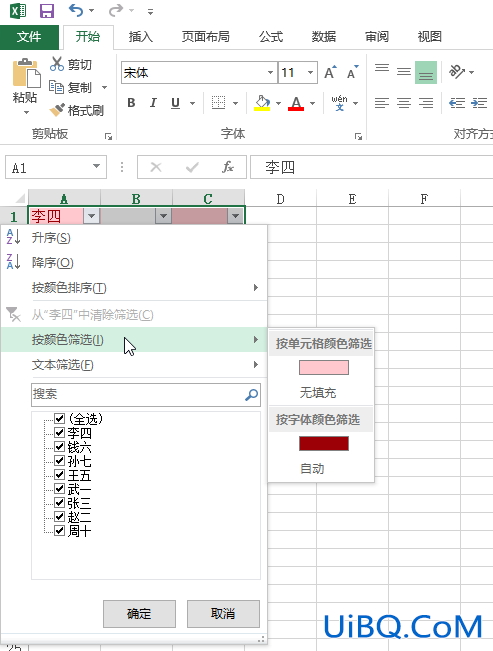
Task: Apply yellow fill color bucket
Action: coord(262,103)
